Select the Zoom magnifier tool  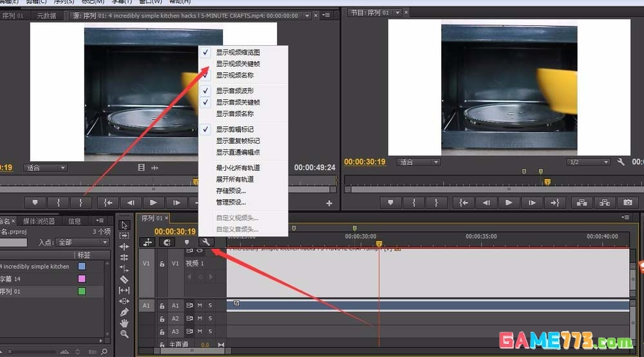(124, 334)
